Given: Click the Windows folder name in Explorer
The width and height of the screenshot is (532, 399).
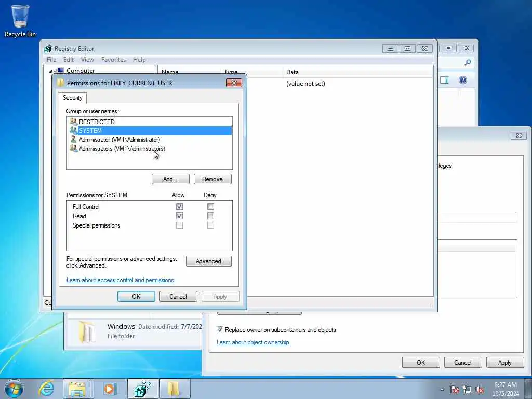Looking at the screenshot, I should (x=121, y=326).
